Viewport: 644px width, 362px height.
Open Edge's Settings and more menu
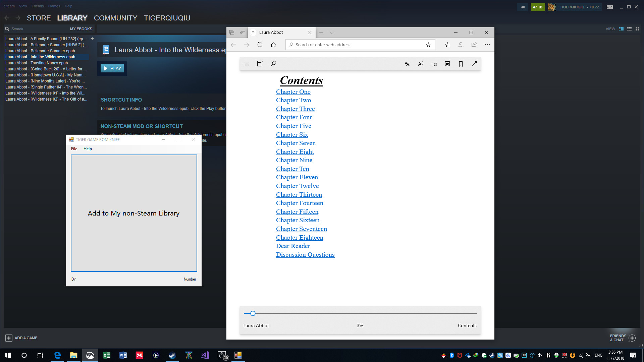point(487,45)
